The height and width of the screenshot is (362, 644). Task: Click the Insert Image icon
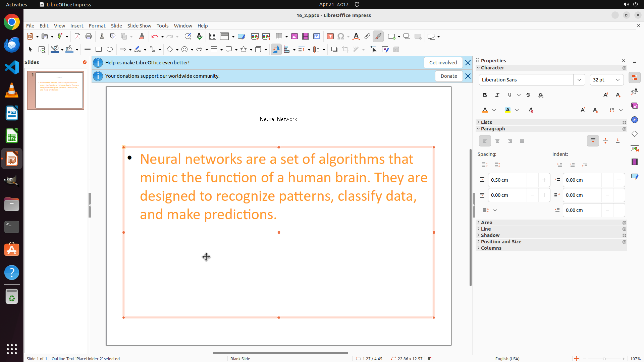[294, 37]
